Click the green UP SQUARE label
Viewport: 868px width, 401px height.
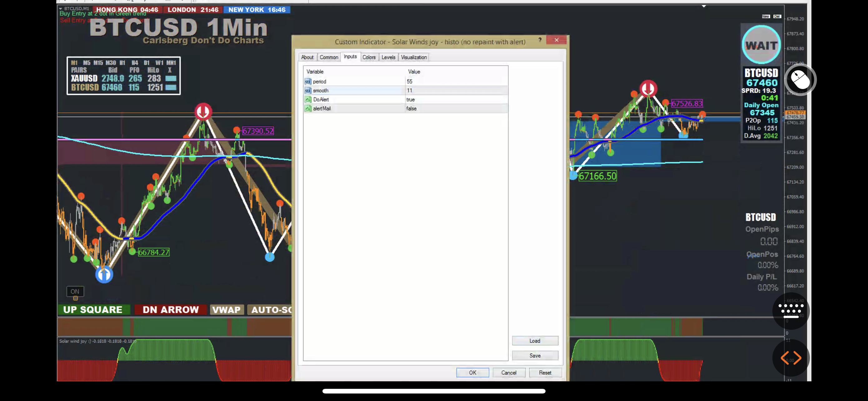[x=93, y=309]
